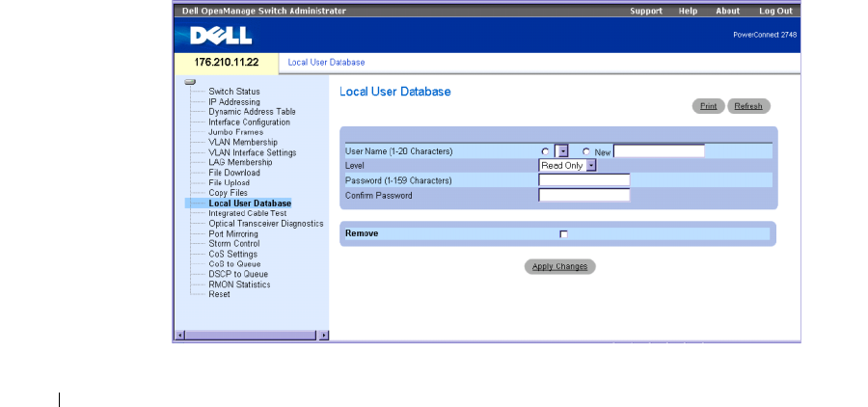Viewport: 868px width, 407px height.
Task: Check the Remove checkbox
Action: pyautogui.click(x=563, y=233)
